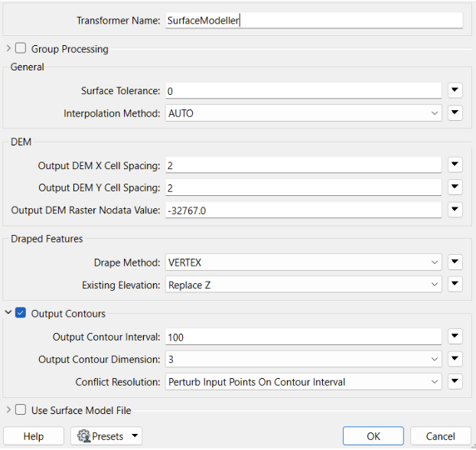Viewport: 476px width, 450px height.
Task: Click the Output Contour Interval field
Action: [303, 337]
